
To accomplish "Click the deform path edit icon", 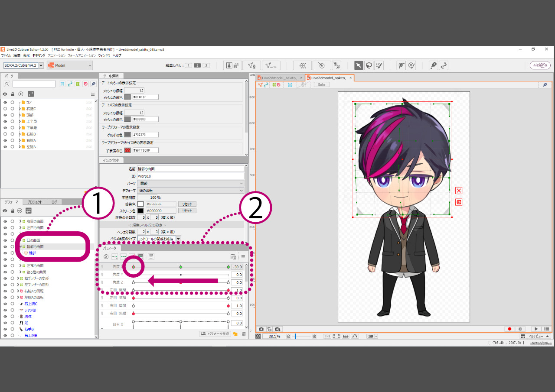I will click(411, 65).
